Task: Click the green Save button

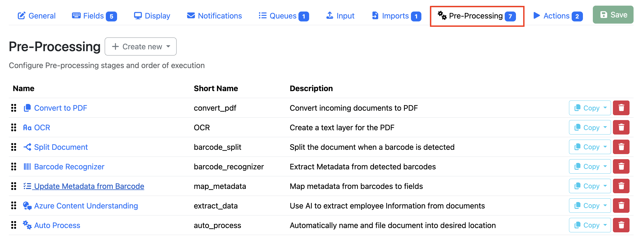Action: tap(613, 15)
